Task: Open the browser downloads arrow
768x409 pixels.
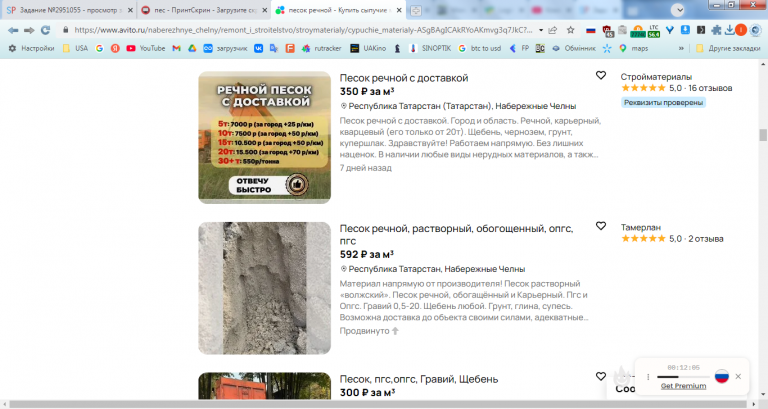Action: click(729, 30)
